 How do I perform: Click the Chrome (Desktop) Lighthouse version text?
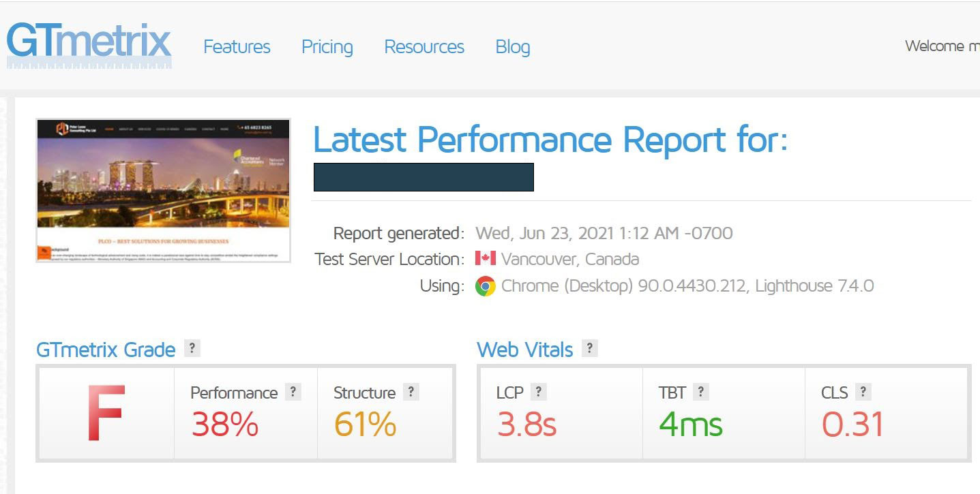(x=687, y=286)
